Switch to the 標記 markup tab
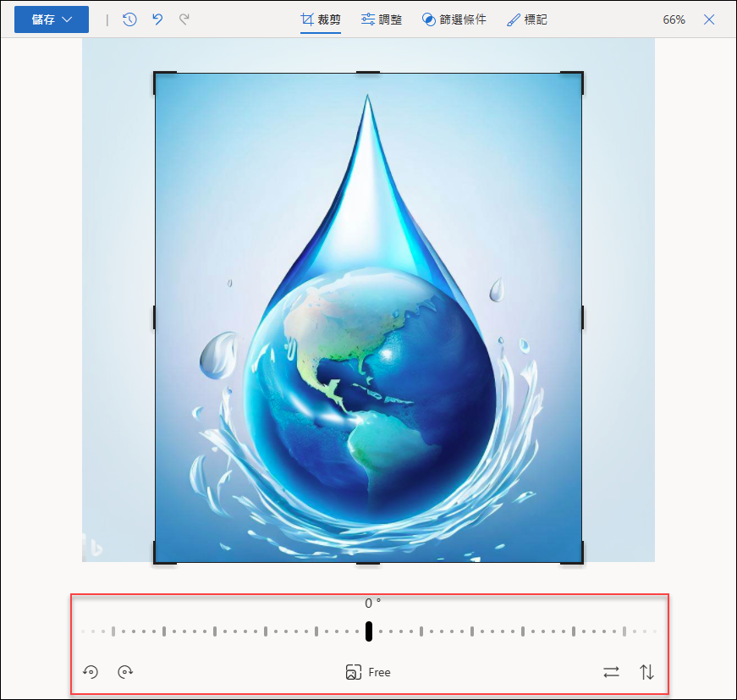 527,19
